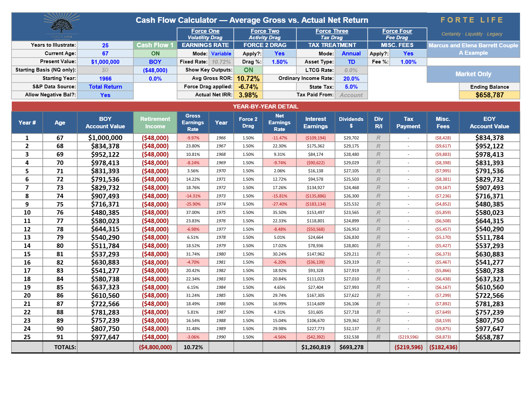Image resolution: width=532 pixels, height=411 pixels.
Task: Toggle Force 2 Drag Apply Yes
Action: click(279, 53)
